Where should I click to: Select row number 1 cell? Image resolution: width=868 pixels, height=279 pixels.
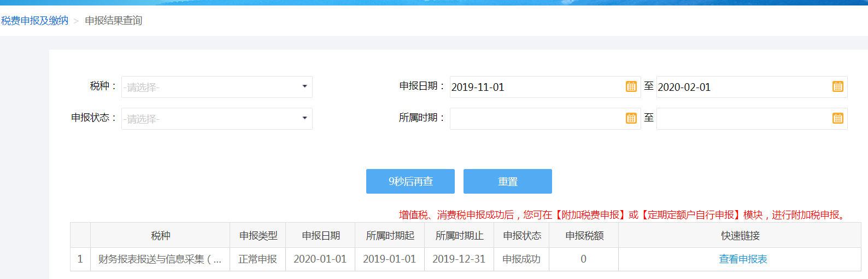[80, 259]
